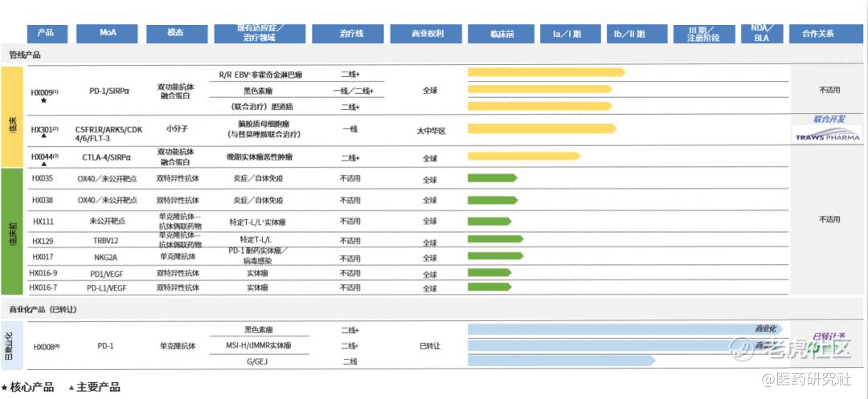868x399 pixels.
Task: Click the G/GEJ indication
Action: click(259, 361)
